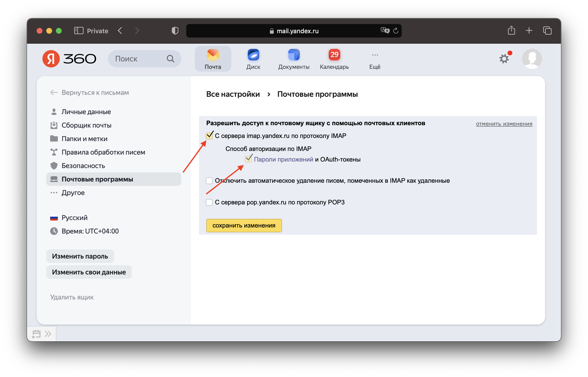Toggle app passwords and OAuth-tokens checkbox
This screenshot has width=588, height=377.
click(248, 159)
